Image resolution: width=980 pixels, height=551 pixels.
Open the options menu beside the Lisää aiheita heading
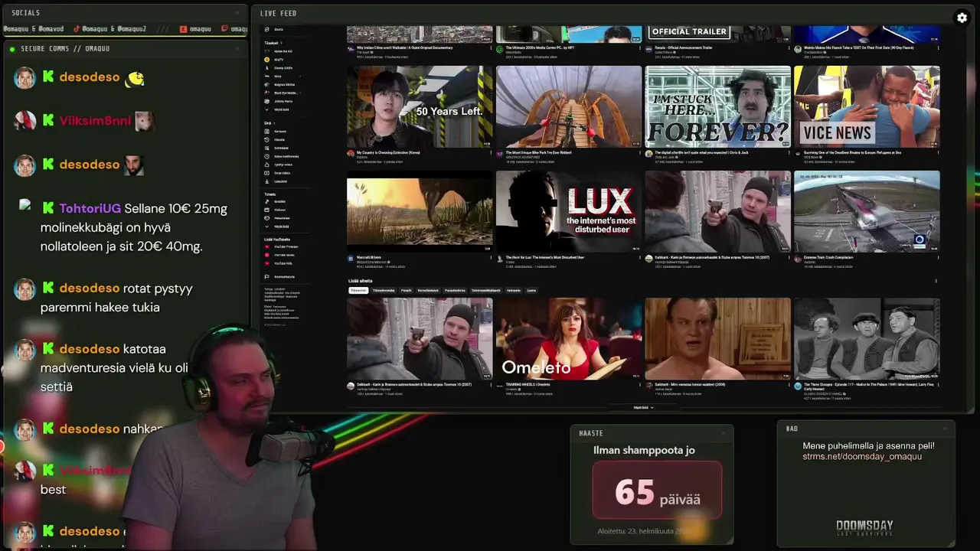pos(936,281)
